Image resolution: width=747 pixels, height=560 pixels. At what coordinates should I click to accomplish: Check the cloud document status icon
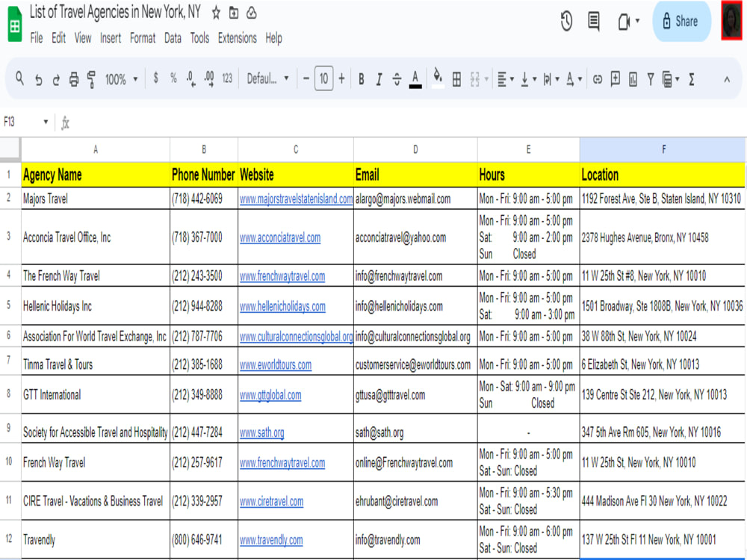tap(252, 13)
